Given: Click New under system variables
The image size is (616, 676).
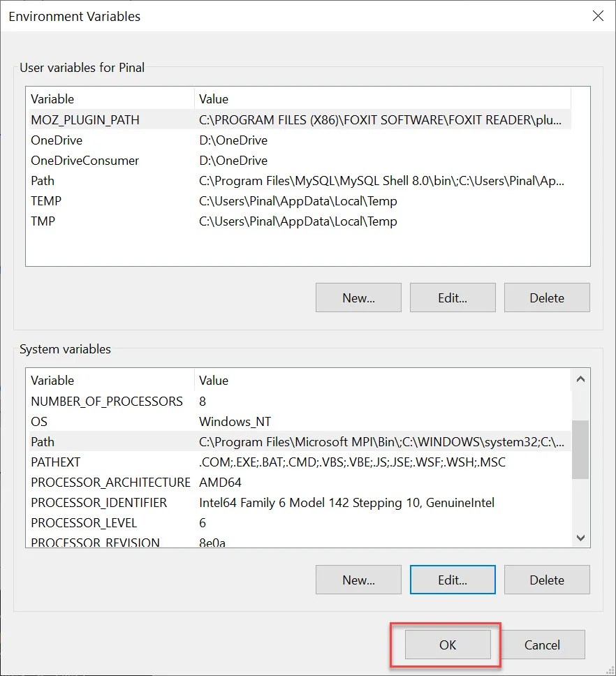Looking at the screenshot, I should [x=358, y=579].
